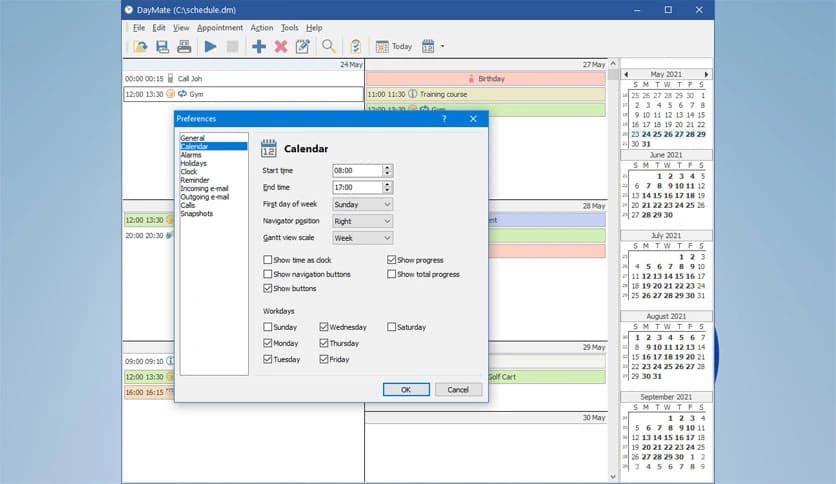Add a new appointment with the blue plus icon
The height and width of the screenshot is (484, 836).
259,47
